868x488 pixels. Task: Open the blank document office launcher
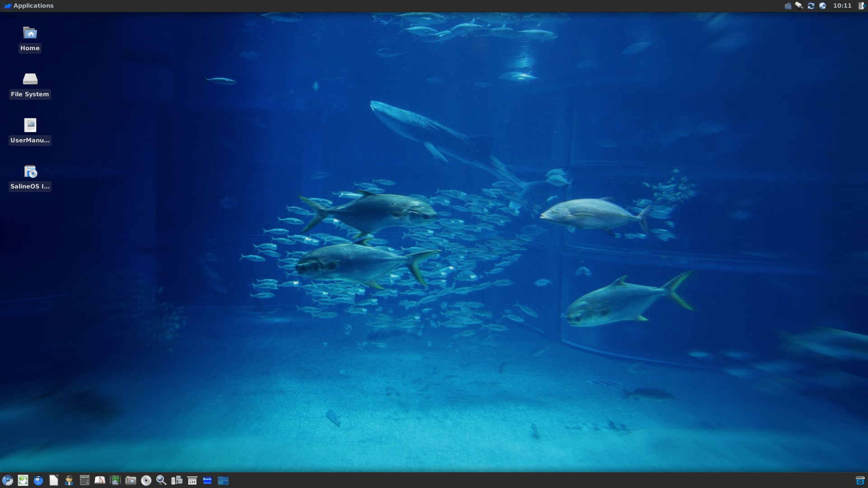coord(54,480)
